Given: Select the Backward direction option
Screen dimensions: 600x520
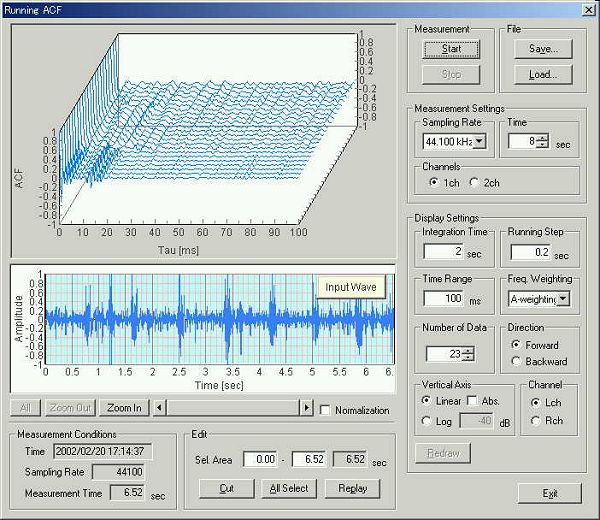Looking at the screenshot, I should pyautogui.click(x=515, y=361).
